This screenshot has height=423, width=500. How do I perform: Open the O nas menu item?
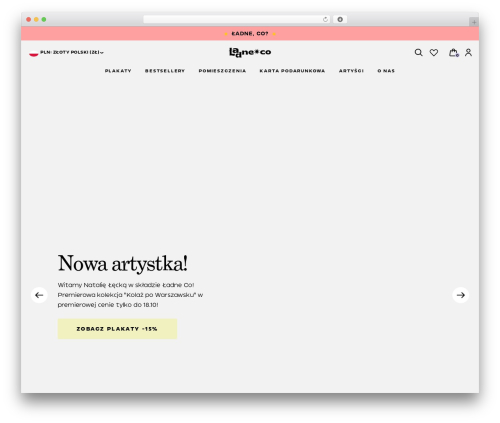pos(386,71)
